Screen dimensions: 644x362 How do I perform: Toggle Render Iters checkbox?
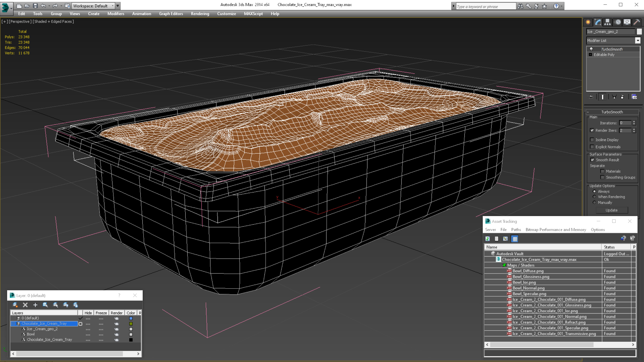592,130
